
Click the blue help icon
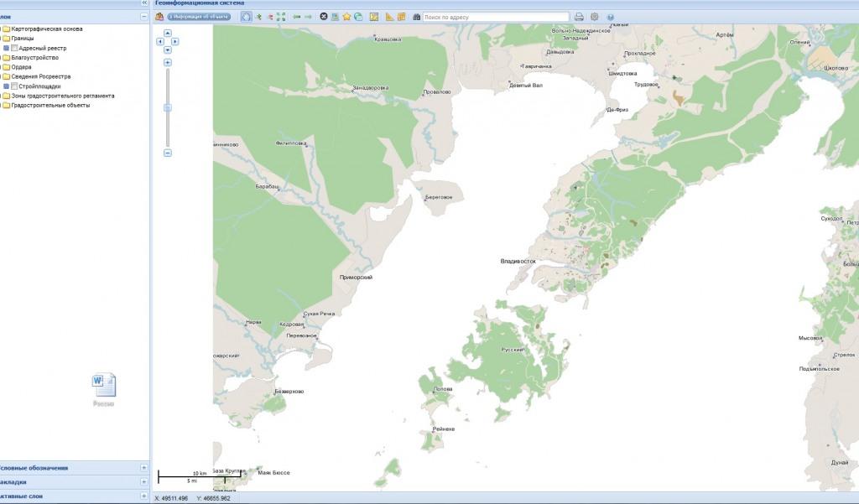610,17
